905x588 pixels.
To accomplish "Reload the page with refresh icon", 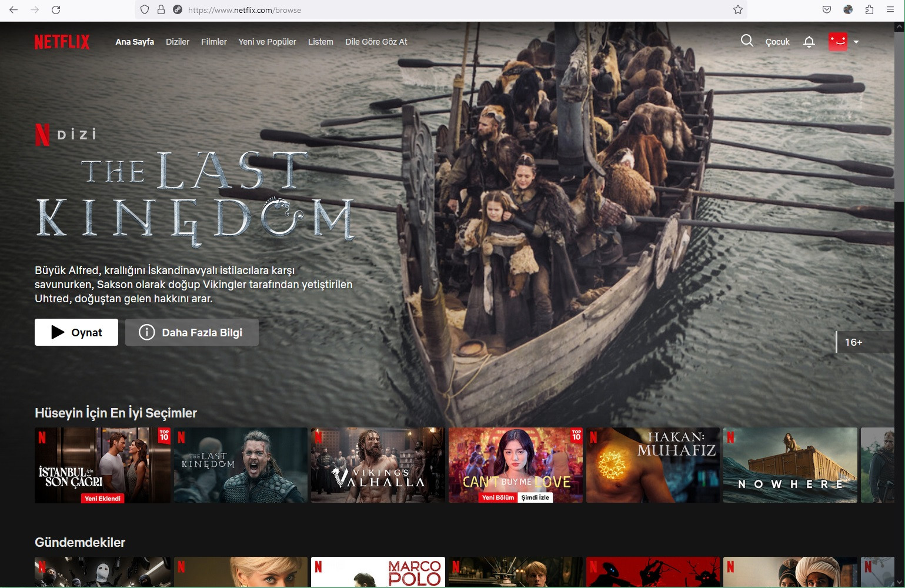I will pos(56,10).
